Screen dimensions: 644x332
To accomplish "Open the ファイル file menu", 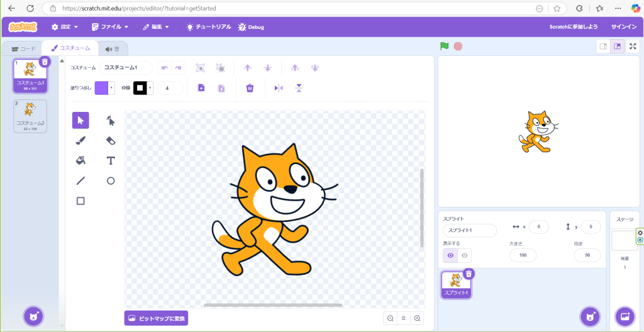I will coord(110,27).
